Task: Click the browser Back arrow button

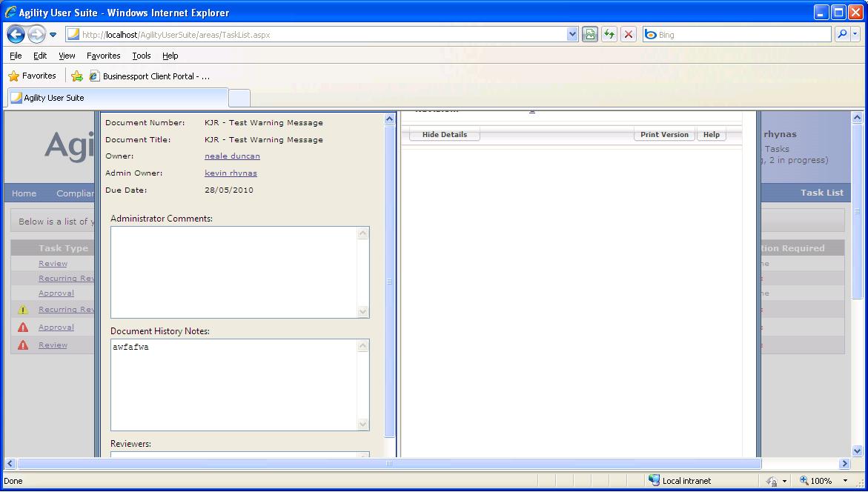Action: point(16,34)
